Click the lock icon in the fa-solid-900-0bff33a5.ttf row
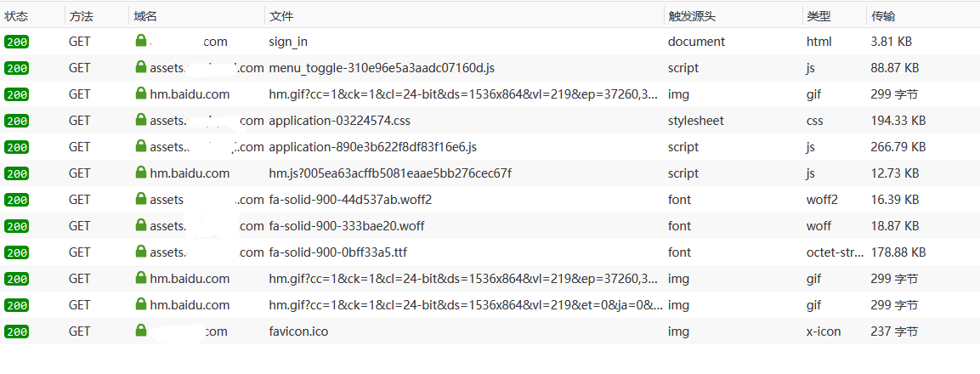The width and height of the screenshot is (980, 374). pos(140,251)
